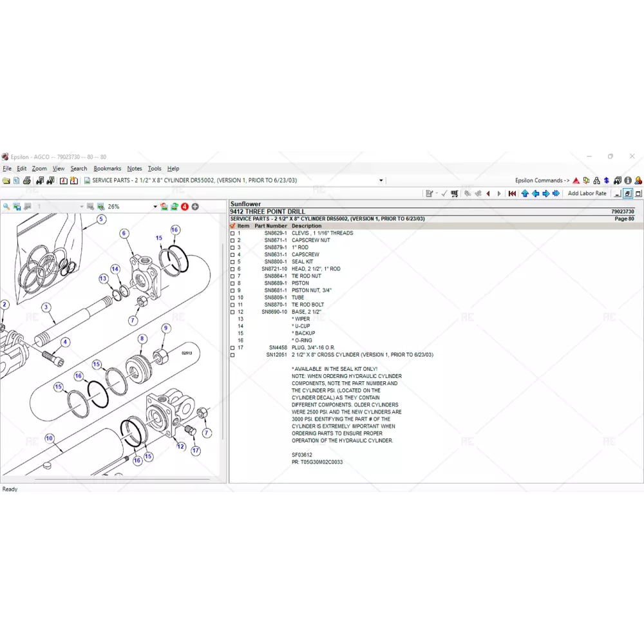Open the Bookmarks menu
Screen dimensions: 644x644
[107, 169]
